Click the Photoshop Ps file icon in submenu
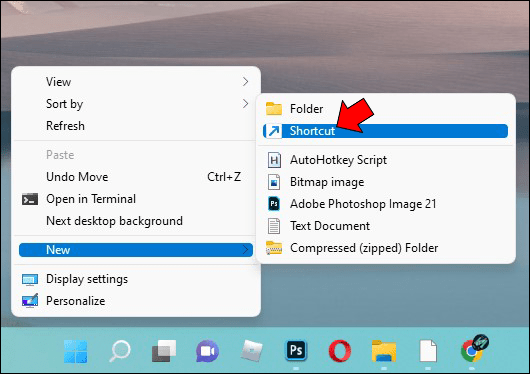The width and height of the screenshot is (530, 374). (x=274, y=204)
